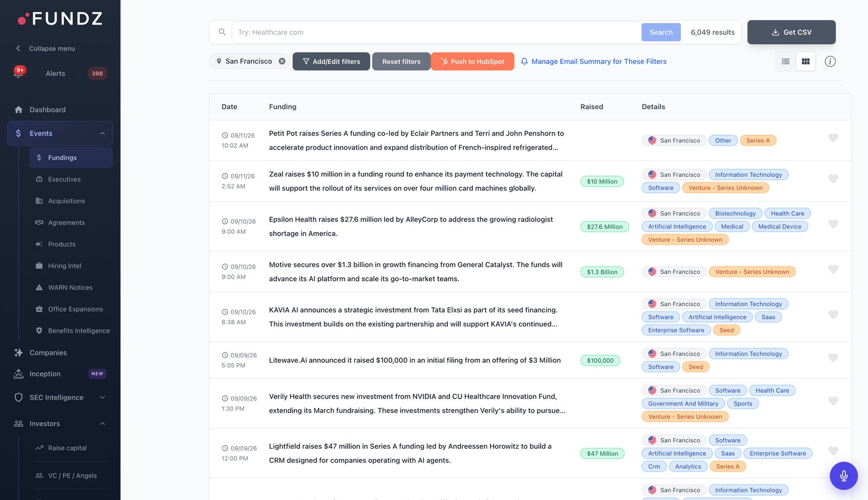Viewport: 868px width, 500px height.
Task: Open the Lightfield funding headline
Action: 410,453
